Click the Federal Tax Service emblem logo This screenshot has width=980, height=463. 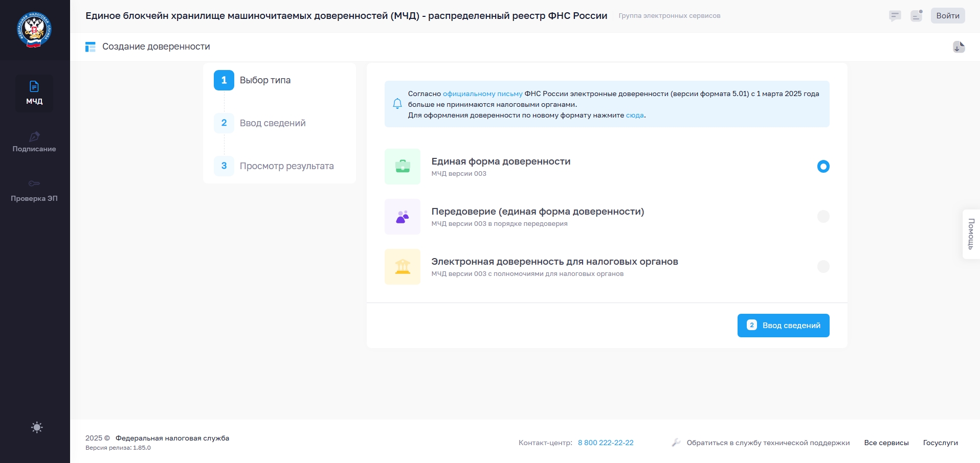(34, 30)
